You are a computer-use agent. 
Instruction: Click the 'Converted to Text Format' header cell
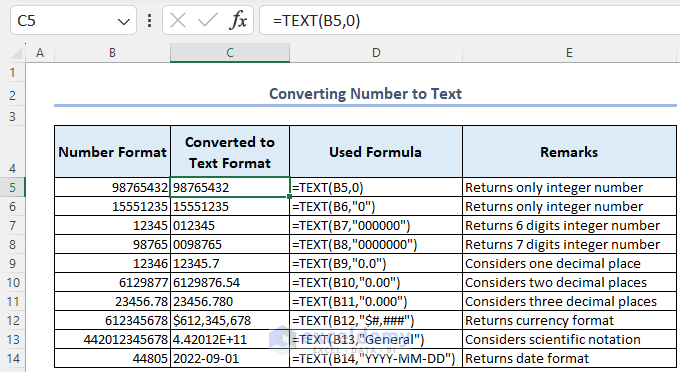pyautogui.click(x=230, y=152)
